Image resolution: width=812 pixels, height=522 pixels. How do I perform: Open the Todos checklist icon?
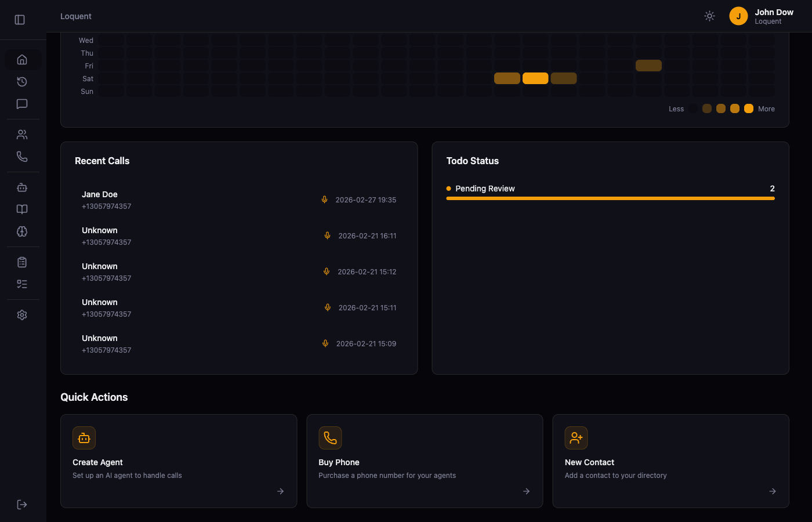pos(22,262)
